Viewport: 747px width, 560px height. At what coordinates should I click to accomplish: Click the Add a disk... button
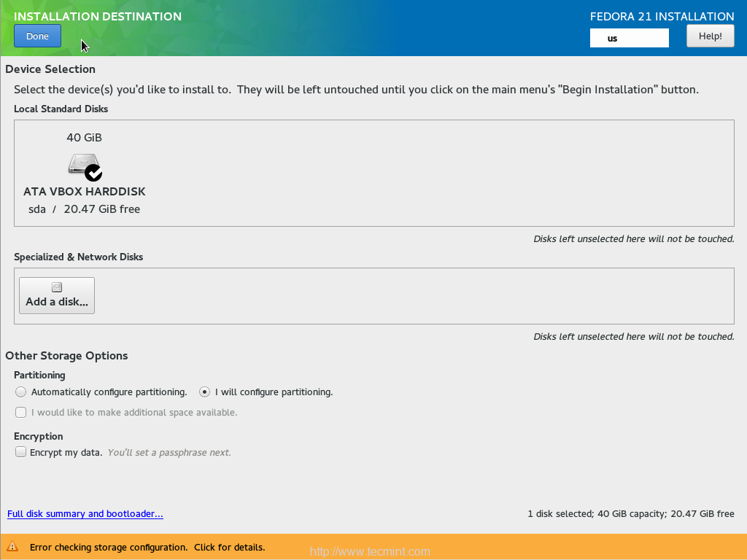(x=57, y=296)
